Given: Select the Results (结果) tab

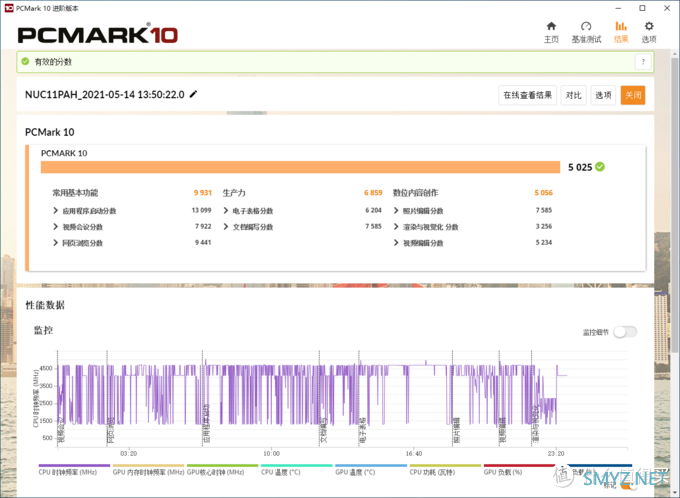Looking at the screenshot, I should [621, 32].
